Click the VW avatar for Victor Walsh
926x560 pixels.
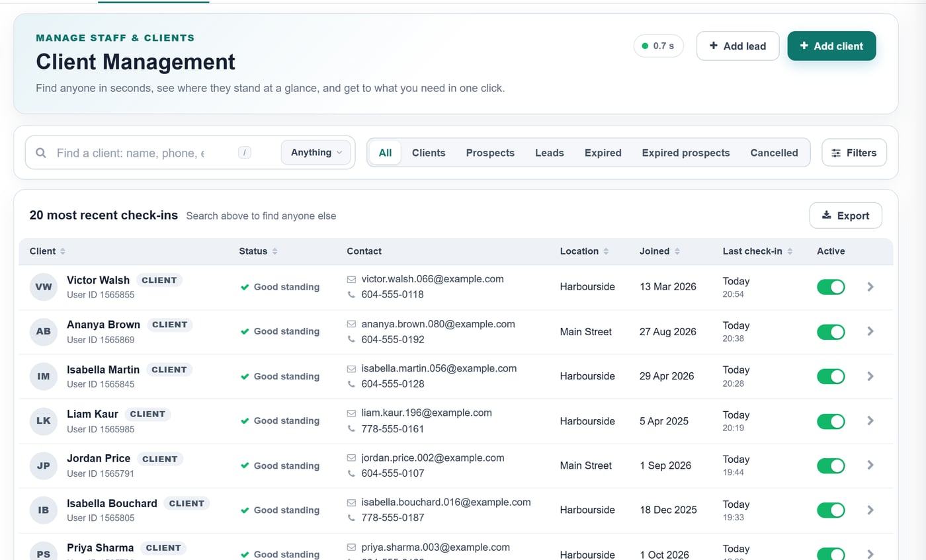44,287
